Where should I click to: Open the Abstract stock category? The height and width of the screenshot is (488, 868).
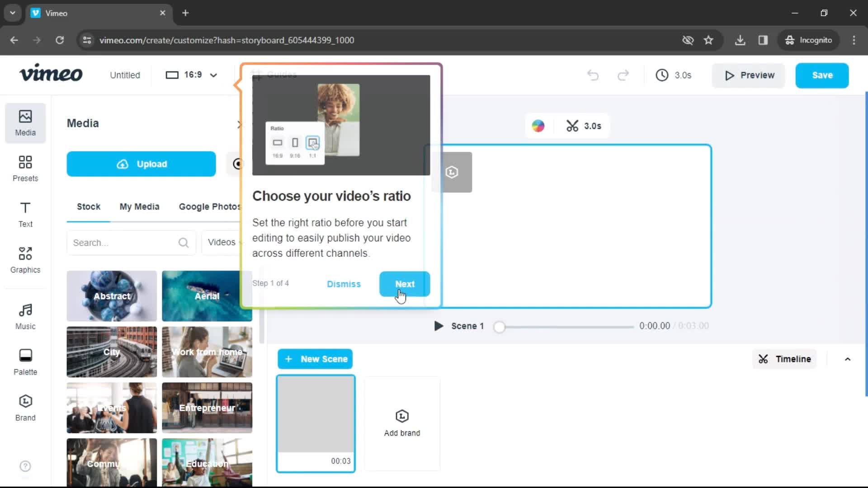[112, 296]
